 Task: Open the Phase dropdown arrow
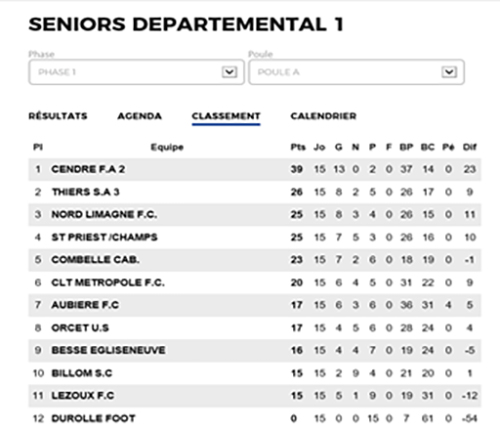coord(229,72)
